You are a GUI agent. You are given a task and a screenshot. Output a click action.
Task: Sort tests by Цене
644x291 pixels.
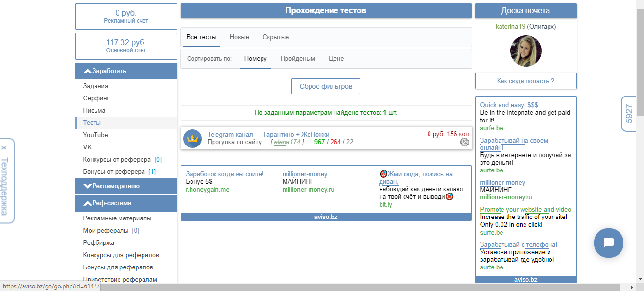336,59
